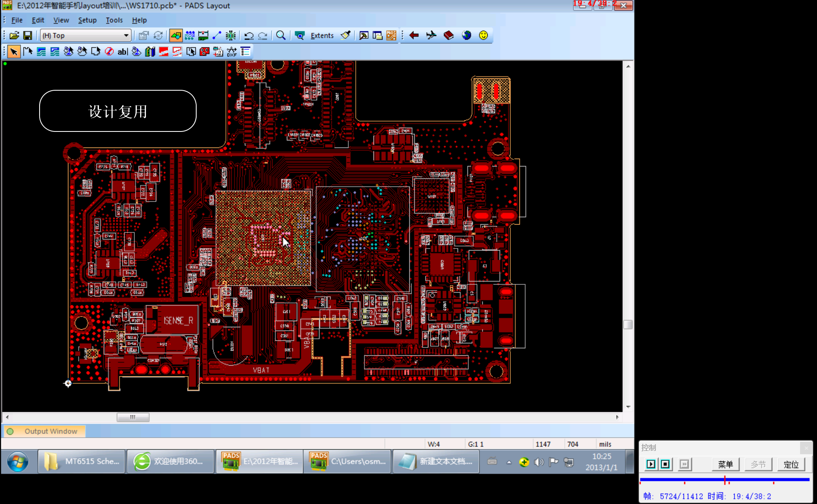The width and height of the screenshot is (817, 504).
Task: Click the Import DXF File icon
Action: (x=232, y=52)
